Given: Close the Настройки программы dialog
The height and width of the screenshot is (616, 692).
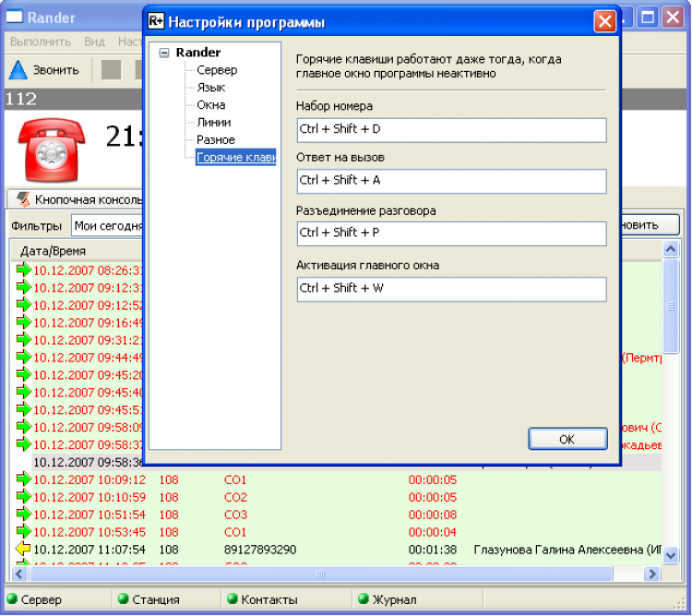Looking at the screenshot, I should pos(604,20).
